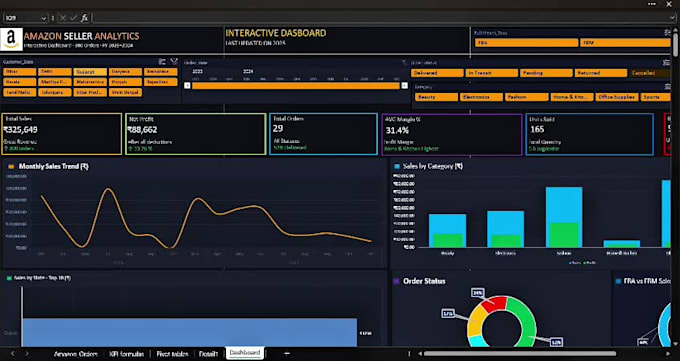Click the horizontal scrollbar thumb
680x361 pixels.
[x=520, y=354]
